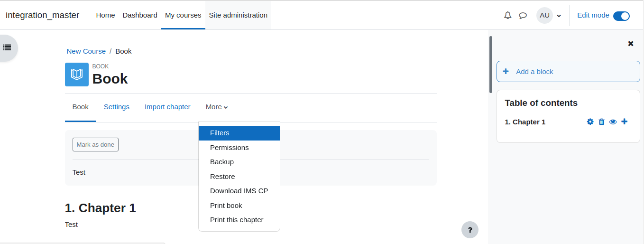
Task: Click the Chapter 1 edit gear icon
Action: [590, 122]
